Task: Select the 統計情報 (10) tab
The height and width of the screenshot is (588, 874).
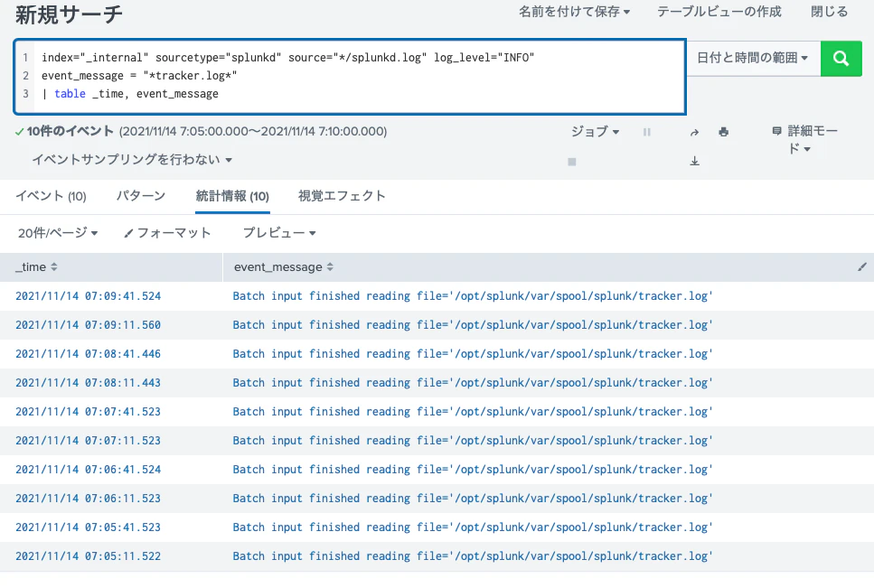Action: [x=232, y=196]
